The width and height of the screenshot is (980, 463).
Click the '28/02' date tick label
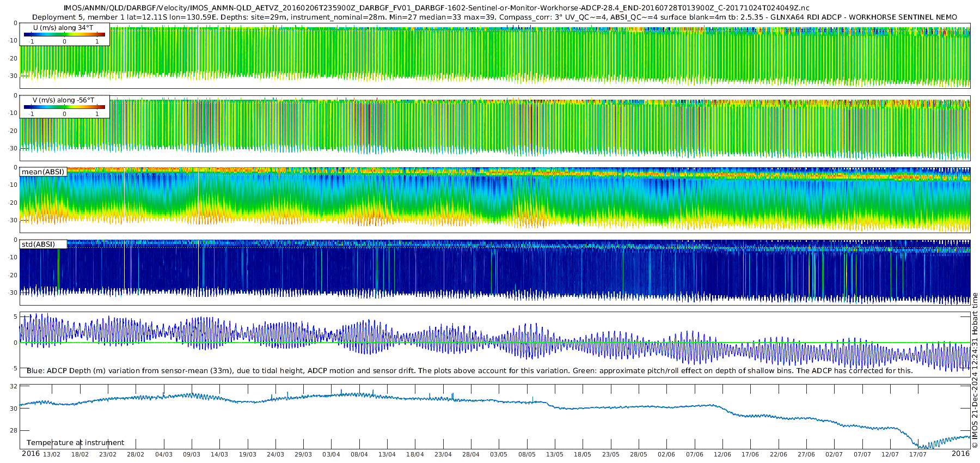click(136, 454)
